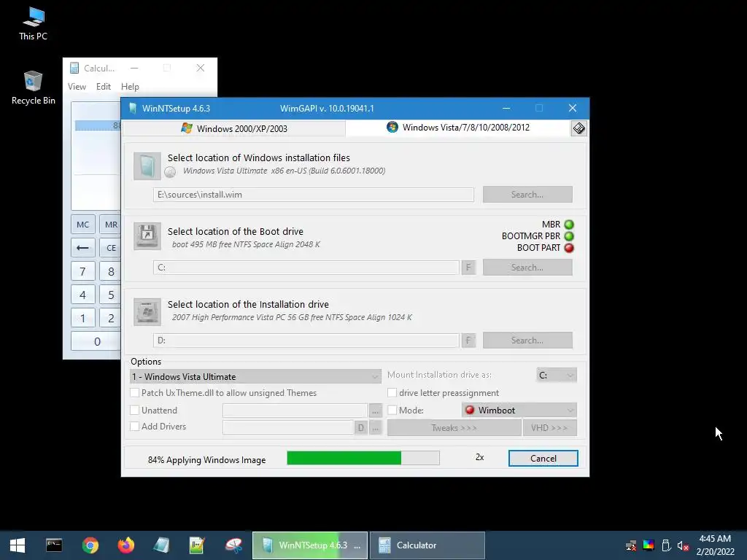Viewport: 747px width, 560px height.
Task: Expand the Tweaks >>> panel
Action: tap(454, 427)
